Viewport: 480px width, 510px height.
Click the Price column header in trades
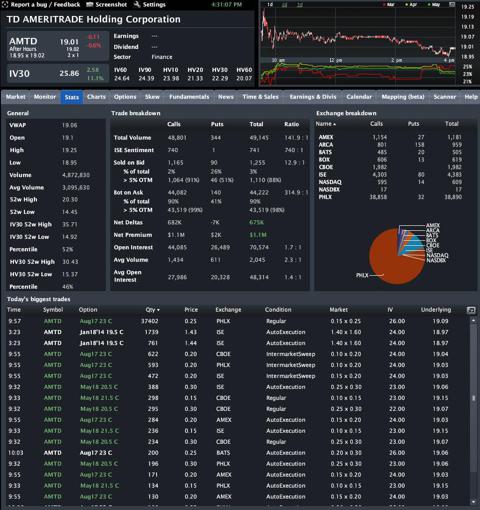coord(191,310)
